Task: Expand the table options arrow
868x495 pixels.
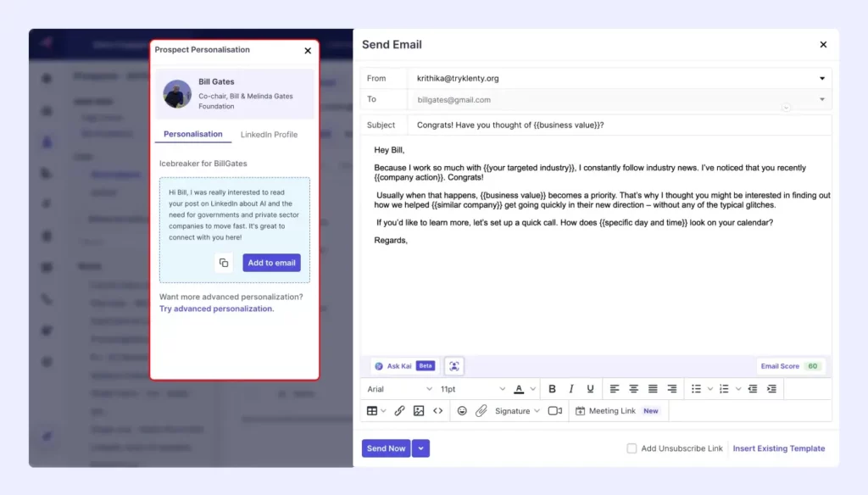Action: [x=383, y=411]
